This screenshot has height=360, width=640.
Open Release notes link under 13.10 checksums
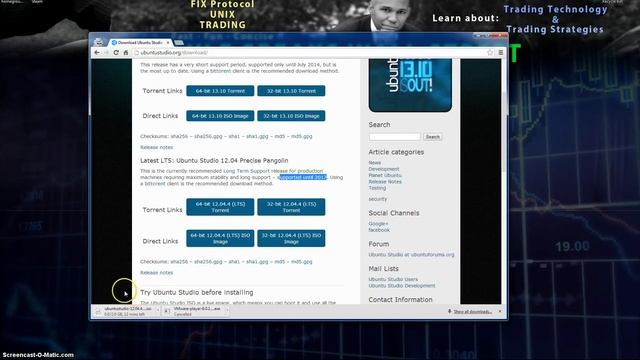(156, 147)
